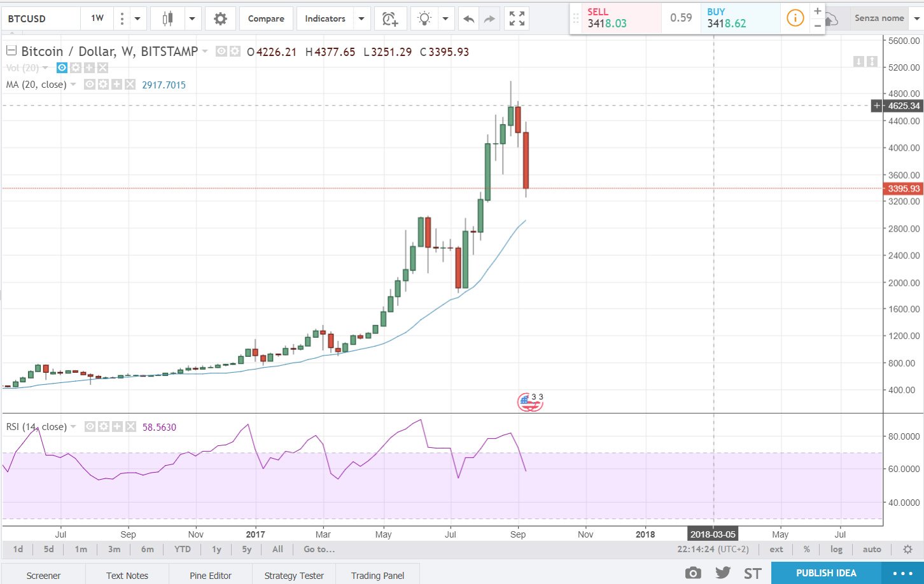Open the 'Go to...' date link
The image size is (924, 584).
point(319,549)
